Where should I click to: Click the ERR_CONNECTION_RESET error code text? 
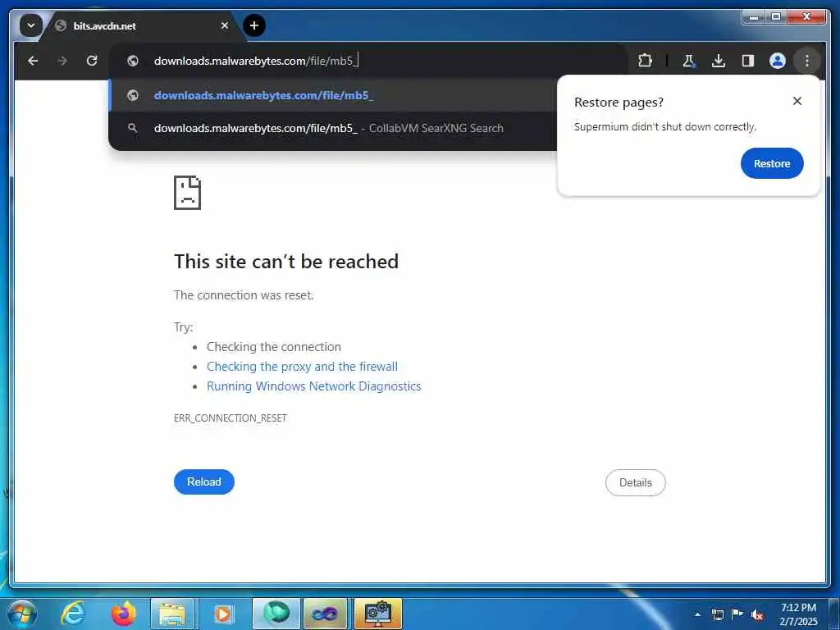[x=231, y=418]
